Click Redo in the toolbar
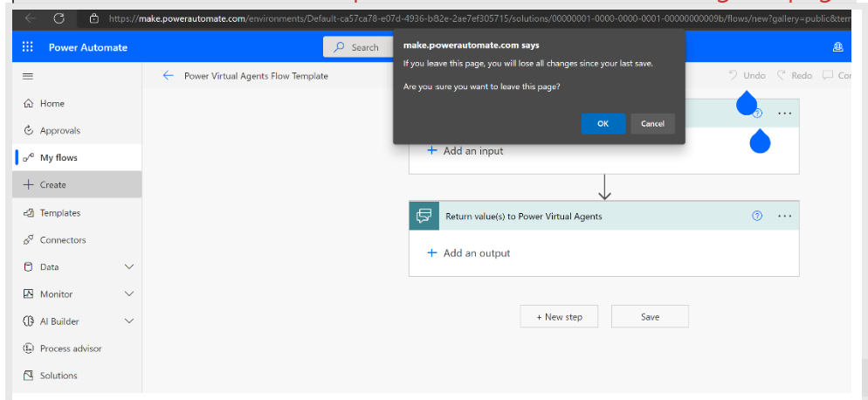Image resolution: width=868 pixels, height=400 pixels. 795,75
